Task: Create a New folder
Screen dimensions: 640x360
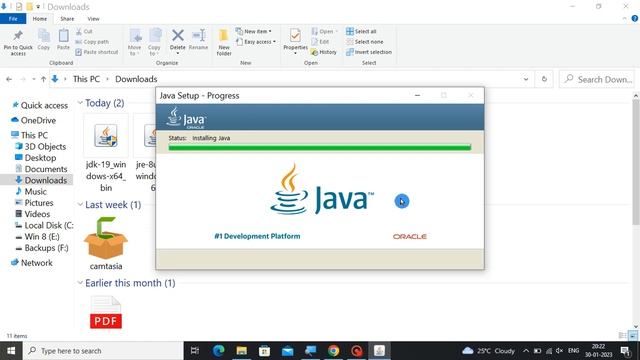Action: pos(224,42)
